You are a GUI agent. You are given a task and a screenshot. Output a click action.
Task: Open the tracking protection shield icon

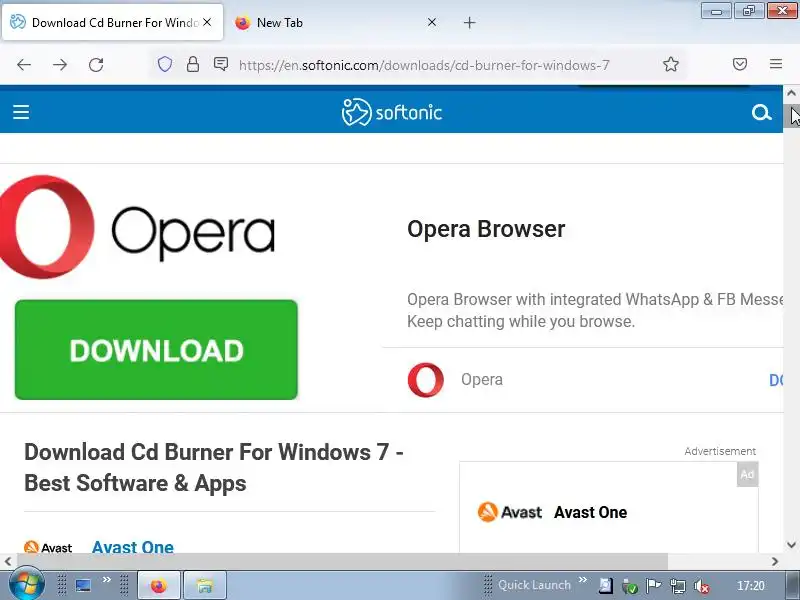tap(164, 64)
